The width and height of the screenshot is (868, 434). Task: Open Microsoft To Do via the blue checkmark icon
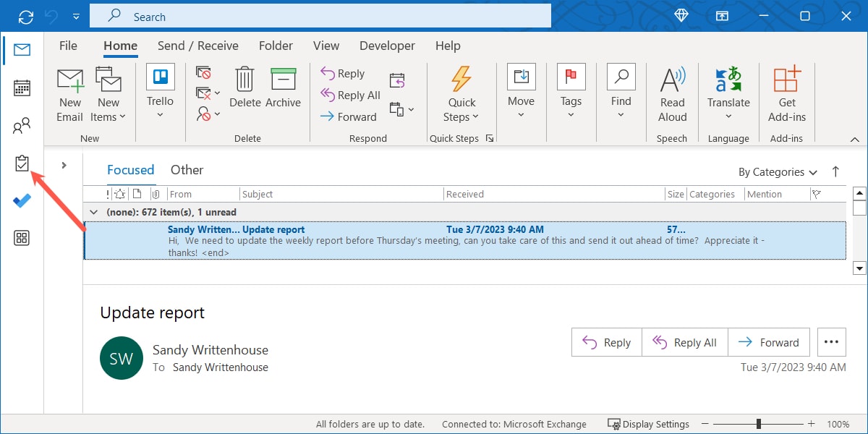22,200
